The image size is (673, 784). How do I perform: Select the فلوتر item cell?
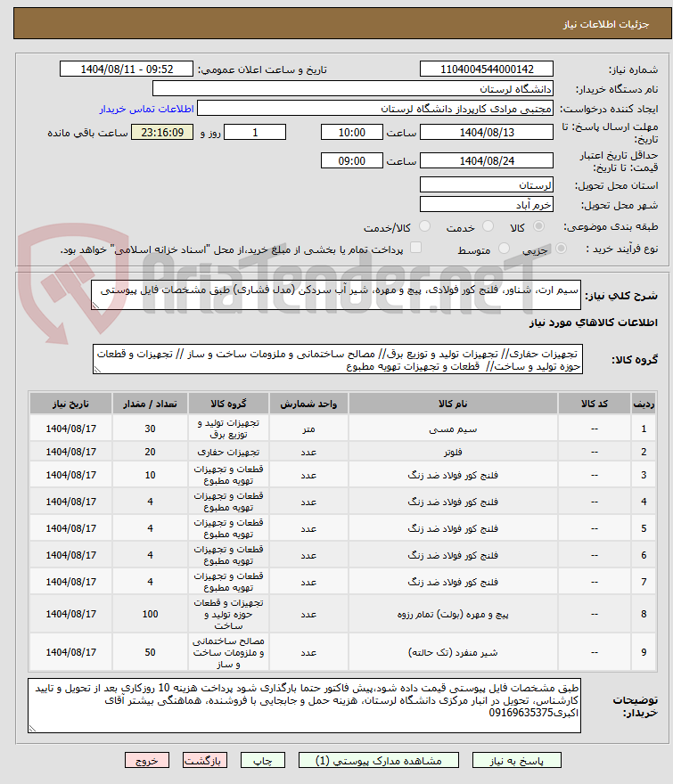click(x=453, y=452)
